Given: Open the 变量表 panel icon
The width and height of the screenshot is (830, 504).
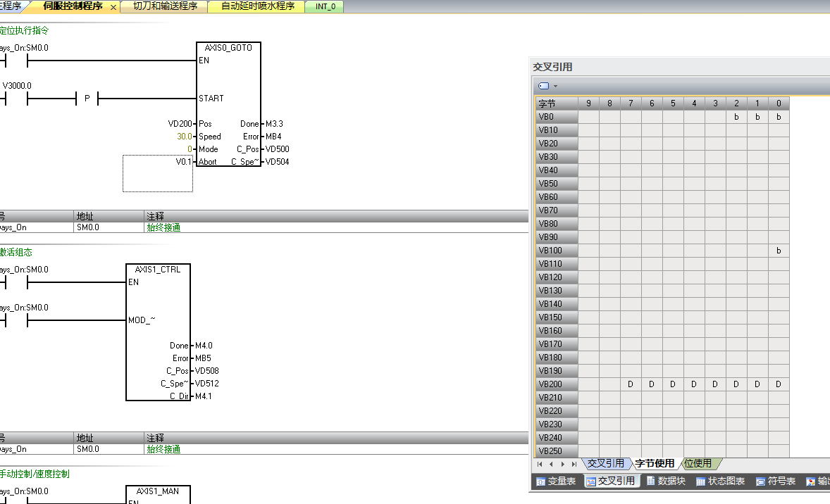Looking at the screenshot, I should coord(541,481).
